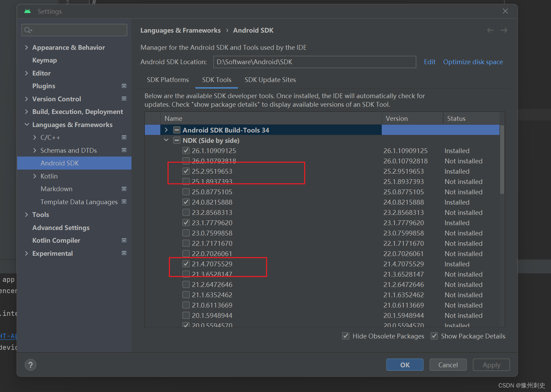The width and height of the screenshot is (551, 392).
Task: Select the SDK Tools tab
Action: point(217,80)
